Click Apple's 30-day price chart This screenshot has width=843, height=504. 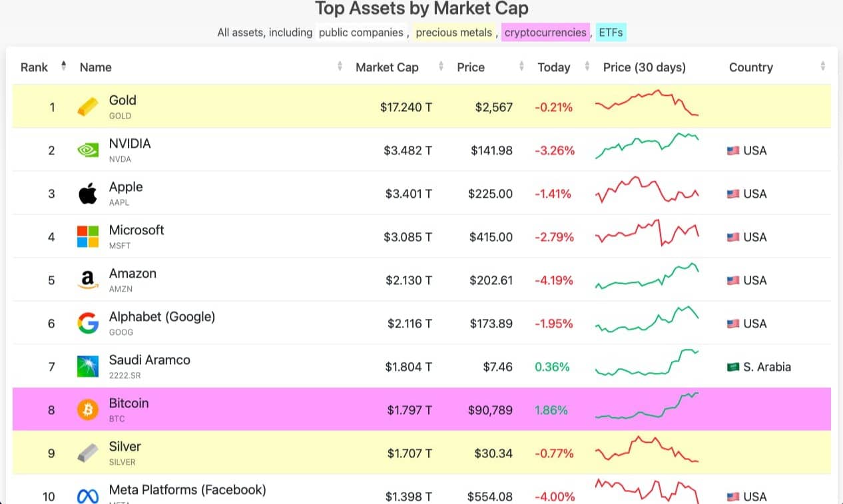coord(647,190)
